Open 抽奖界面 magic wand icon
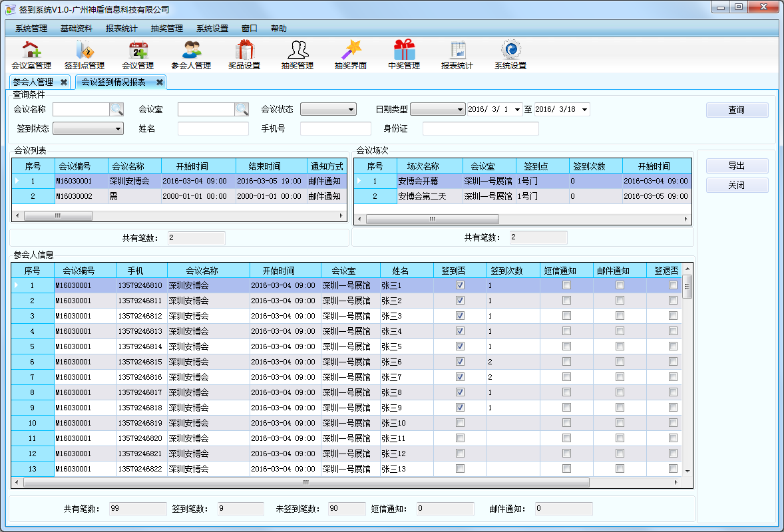The width and height of the screenshot is (784, 532). [351, 55]
